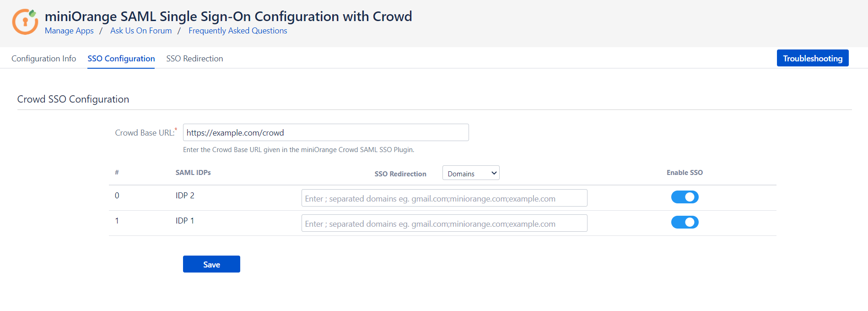Click the miniOrange logo icon
Image resolution: width=868 pixels, height=311 pixels.
(x=25, y=22)
